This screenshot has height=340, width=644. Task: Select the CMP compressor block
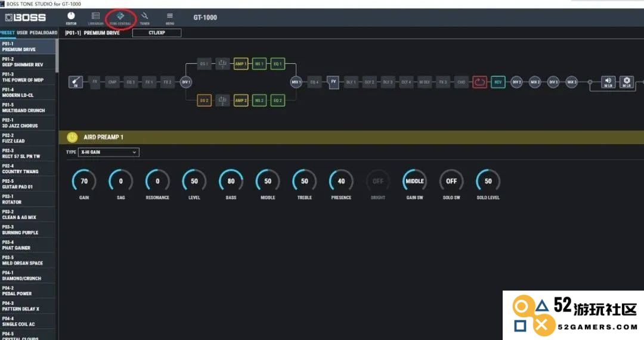[112, 82]
